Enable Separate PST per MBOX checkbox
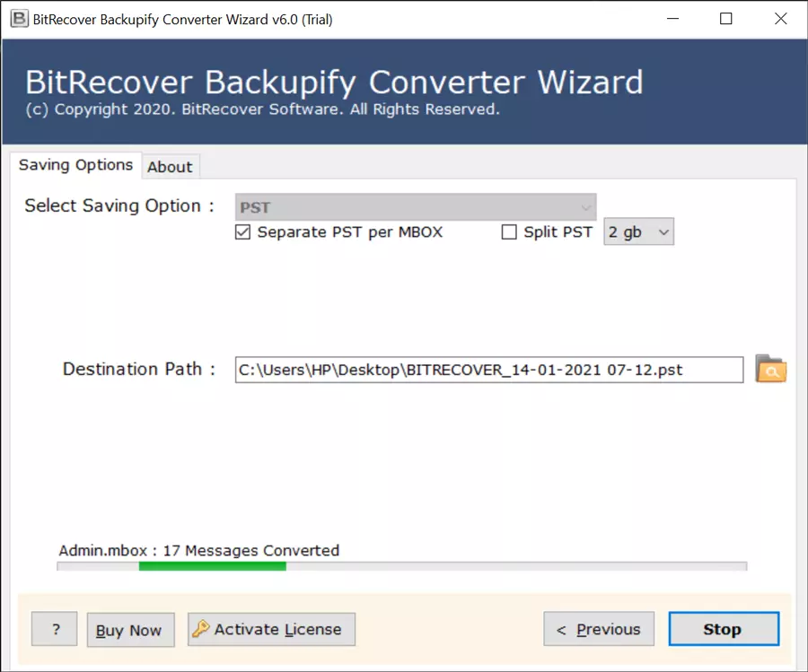Viewport: 808px width, 672px height. pyautogui.click(x=242, y=232)
